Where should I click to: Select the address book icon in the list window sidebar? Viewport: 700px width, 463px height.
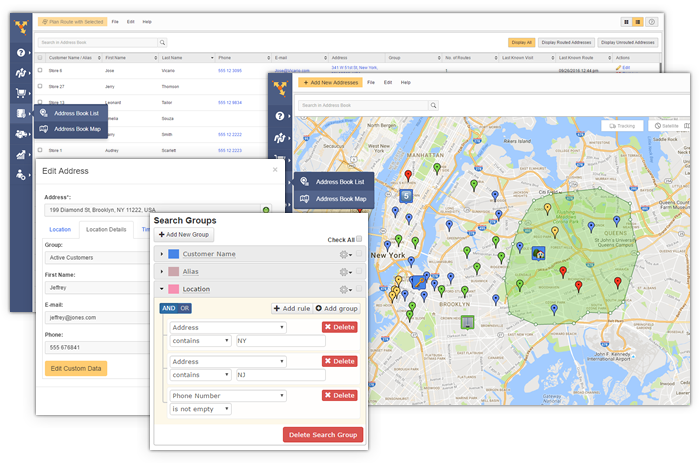(x=21, y=113)
